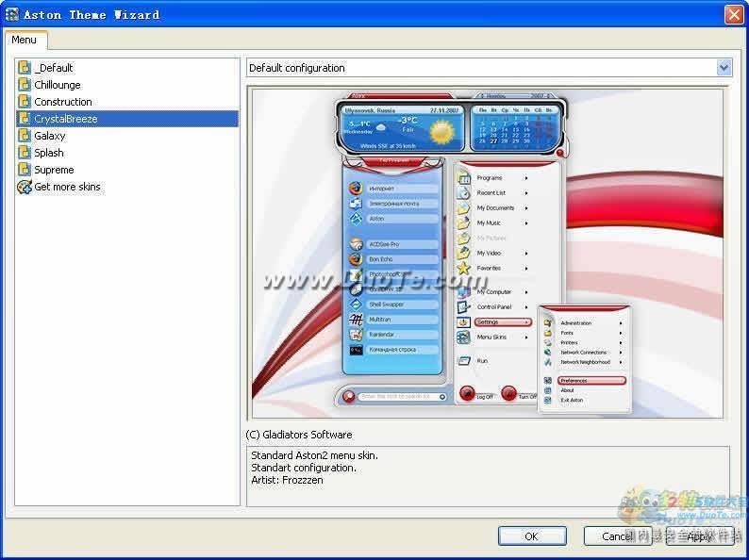This screenshot has height=560, width=749.
Task: Click the Cancel button
Action: [x=617, y=536]
